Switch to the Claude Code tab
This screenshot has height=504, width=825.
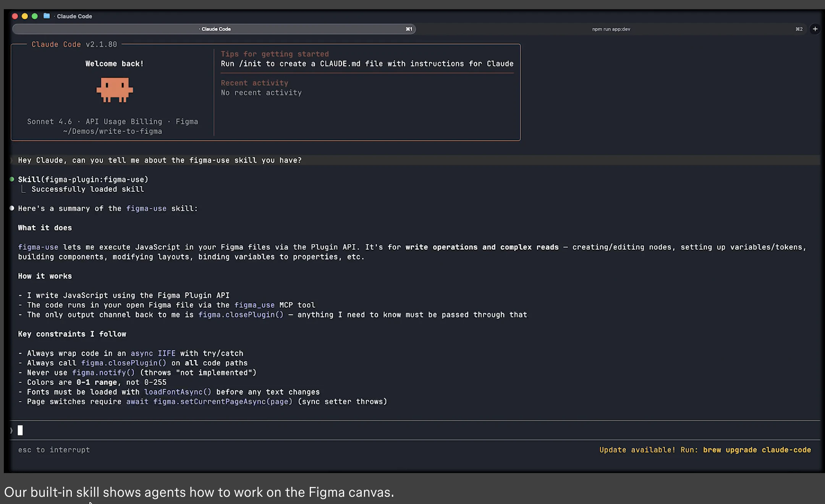click(x=215, y=29)
